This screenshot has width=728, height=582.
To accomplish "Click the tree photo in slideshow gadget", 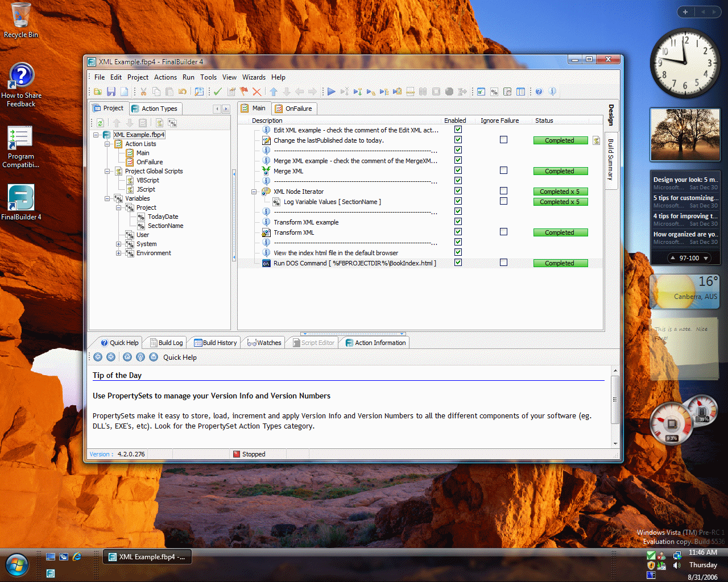I will (x=685, y=135).
